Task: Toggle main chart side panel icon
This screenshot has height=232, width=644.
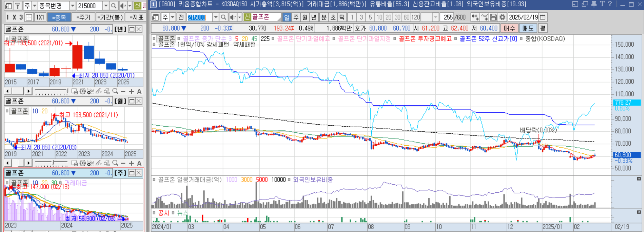Action: 155,17
